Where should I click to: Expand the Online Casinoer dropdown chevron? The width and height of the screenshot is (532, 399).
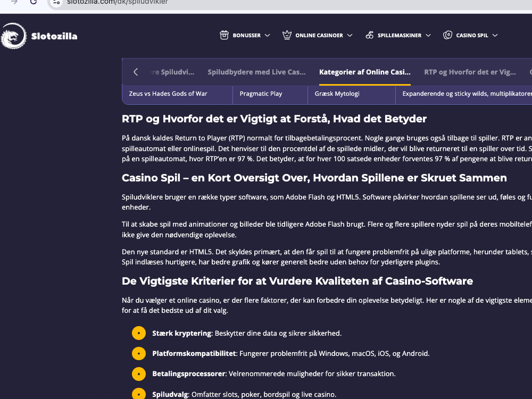click(x=350, y=35)
